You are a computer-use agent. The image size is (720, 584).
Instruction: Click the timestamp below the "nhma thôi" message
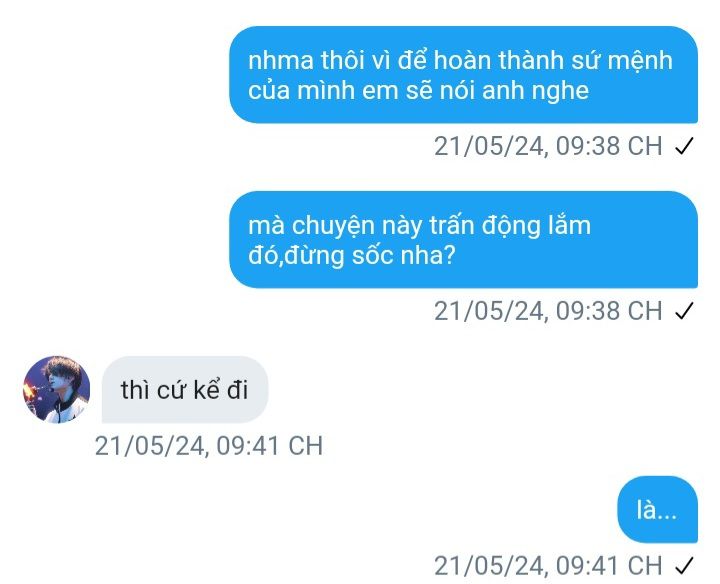(548, 146)
